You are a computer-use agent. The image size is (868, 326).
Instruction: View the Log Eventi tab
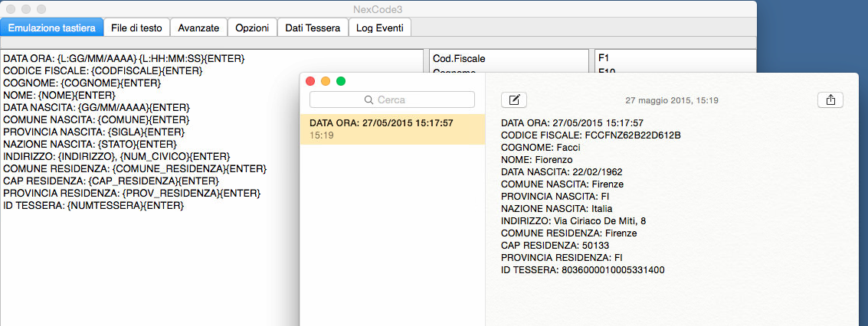click(380, 28)
